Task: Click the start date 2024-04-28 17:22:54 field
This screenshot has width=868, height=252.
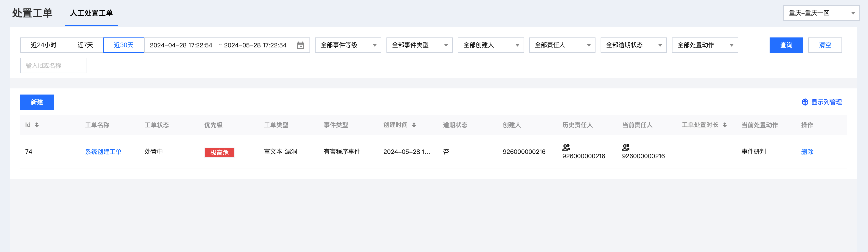Action: click(181, 45)
